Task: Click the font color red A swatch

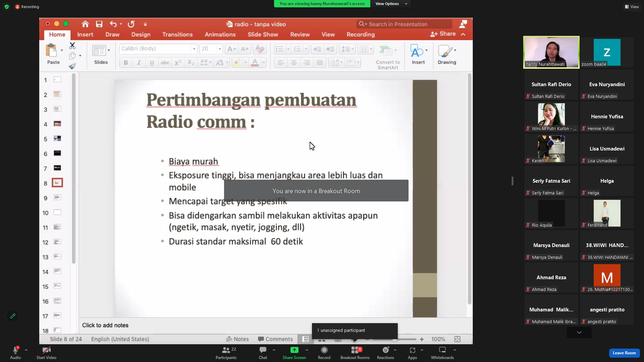Action: tap(255, 63)
